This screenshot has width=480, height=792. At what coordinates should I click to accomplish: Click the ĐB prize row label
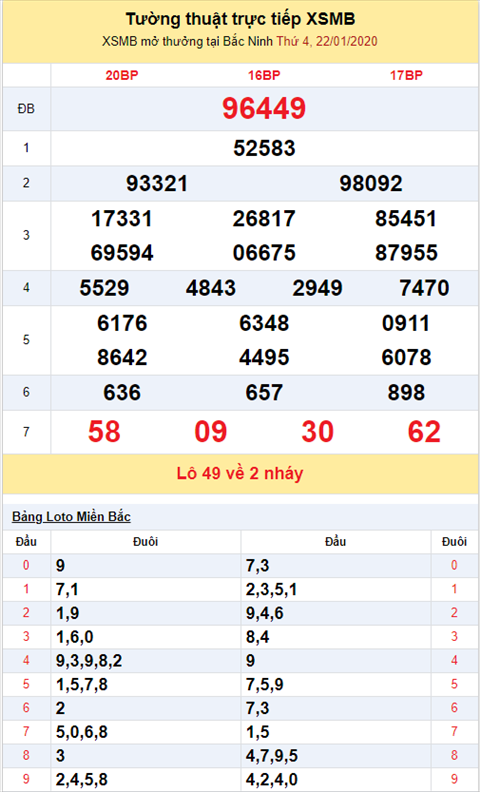[26, 109]
